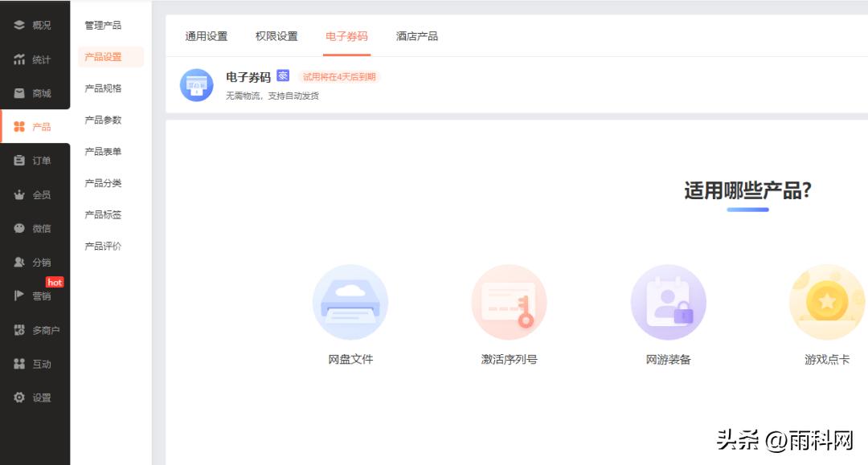Screen dimensions: 868x465
Task: Click the 网游装备 game equipment icon
Action: click(x=668, y=302)
